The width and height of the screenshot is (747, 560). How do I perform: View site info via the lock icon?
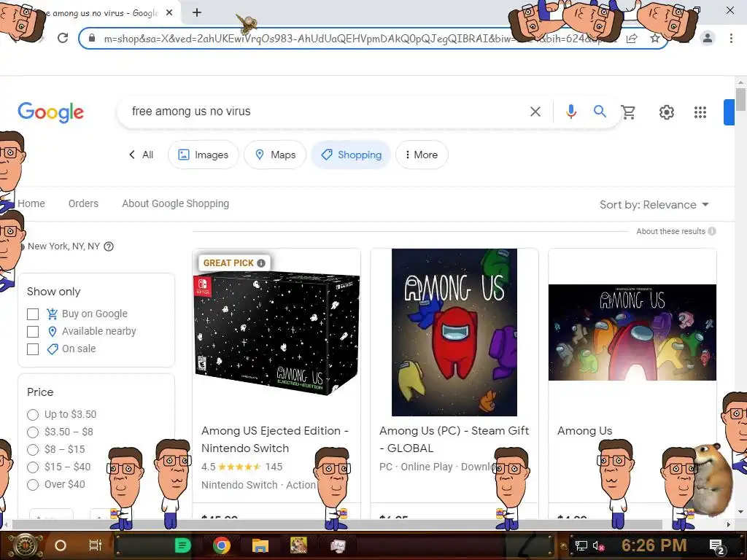coord(92,38)
